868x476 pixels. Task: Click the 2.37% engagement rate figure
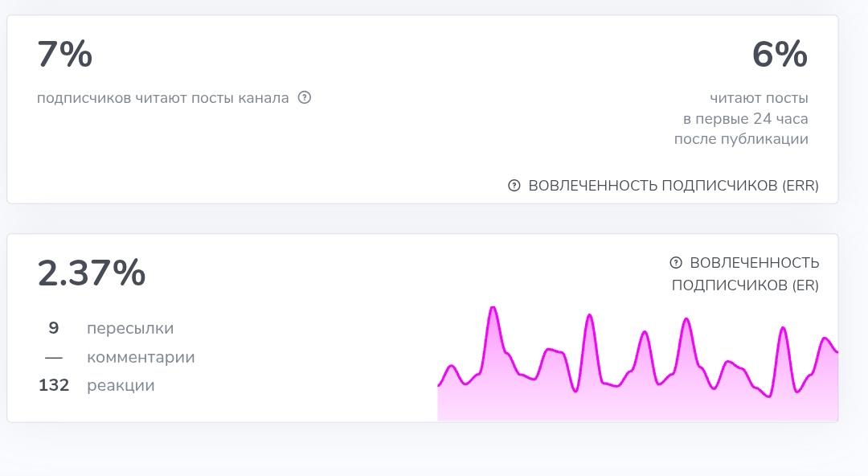pyautogui.click(x=92, y=273)
